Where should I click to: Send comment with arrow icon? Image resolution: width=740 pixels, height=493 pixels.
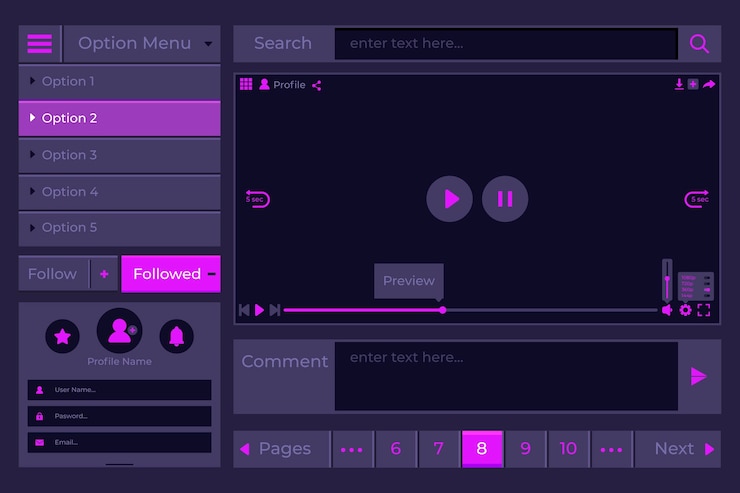698,376
